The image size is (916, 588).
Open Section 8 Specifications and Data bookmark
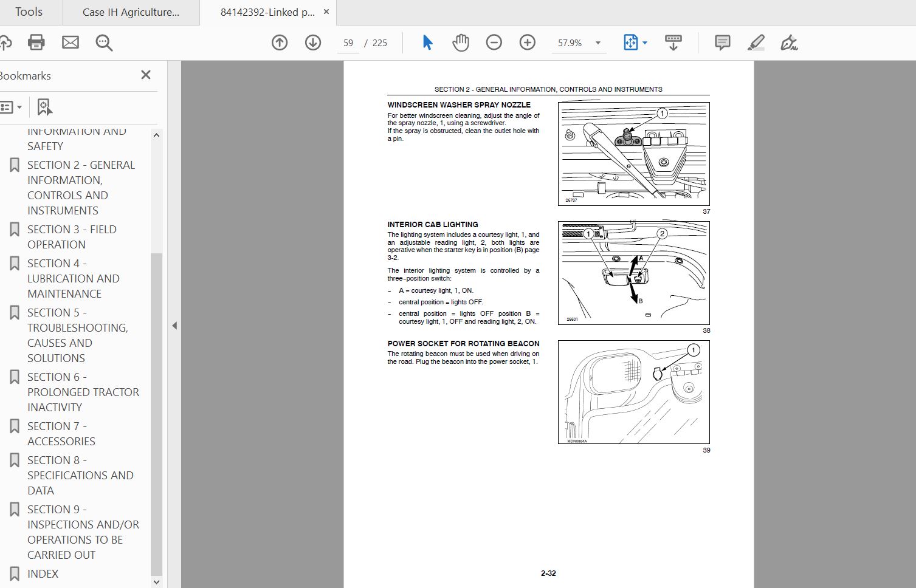click(x=80, y=476)
